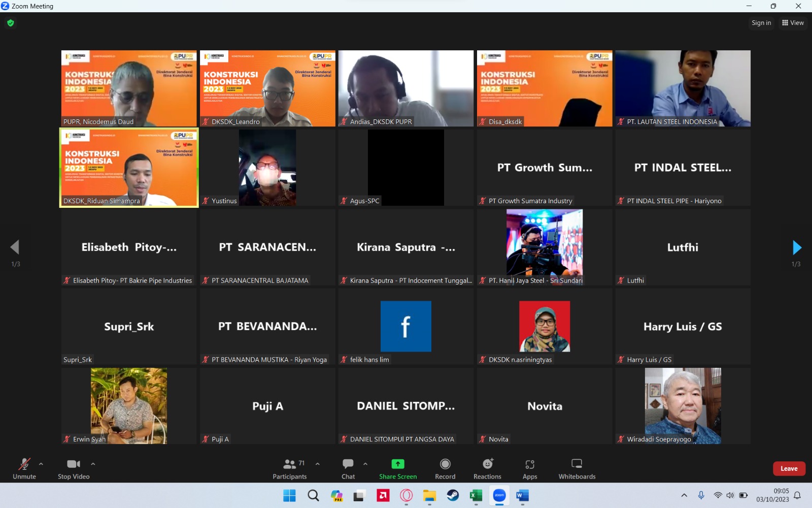Select PT SARANACENTRAL BAJATAMA tile

coord(267,247)
